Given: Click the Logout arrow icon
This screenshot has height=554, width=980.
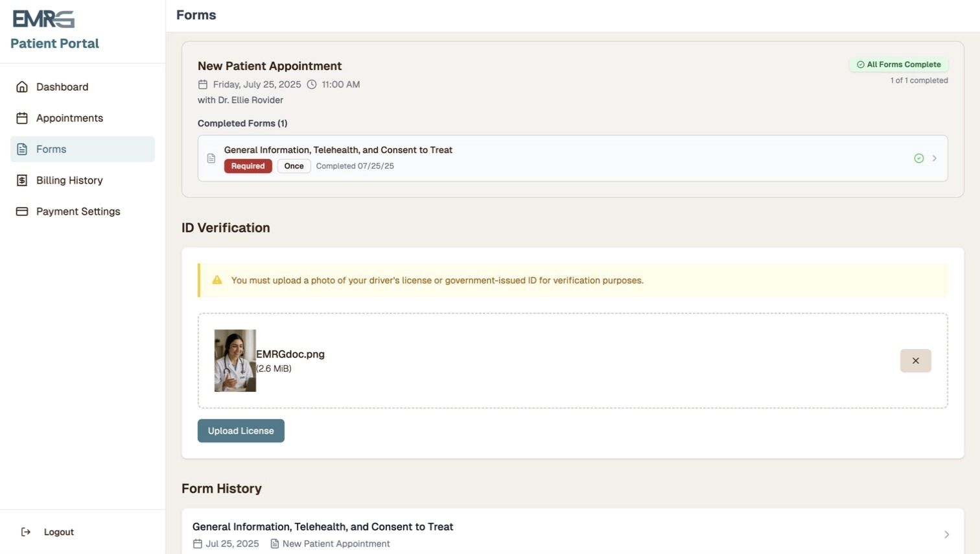Looking at the screenshot, I should tap(26, 532).
